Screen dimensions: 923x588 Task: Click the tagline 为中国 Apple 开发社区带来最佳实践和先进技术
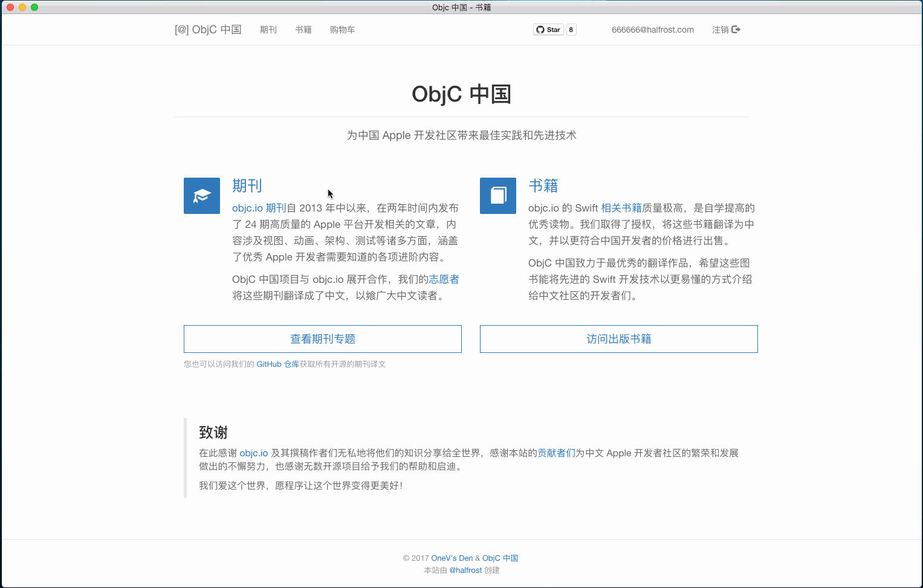462,135
